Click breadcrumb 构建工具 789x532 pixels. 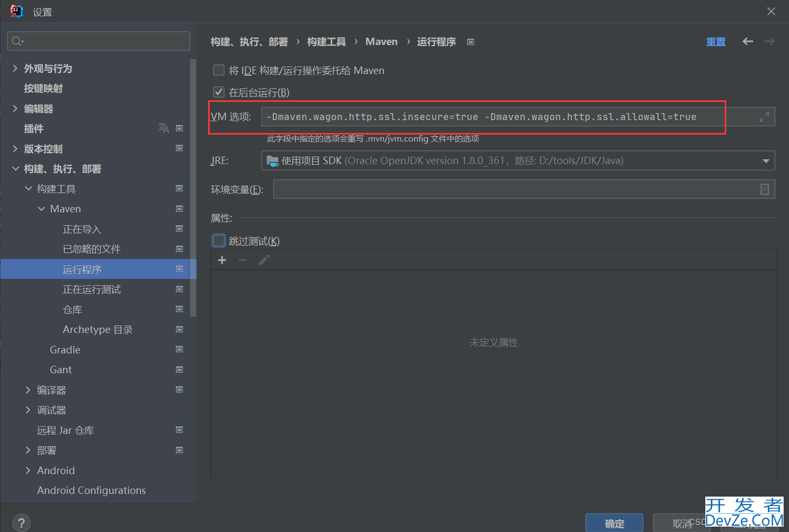[x=327, y=42]
